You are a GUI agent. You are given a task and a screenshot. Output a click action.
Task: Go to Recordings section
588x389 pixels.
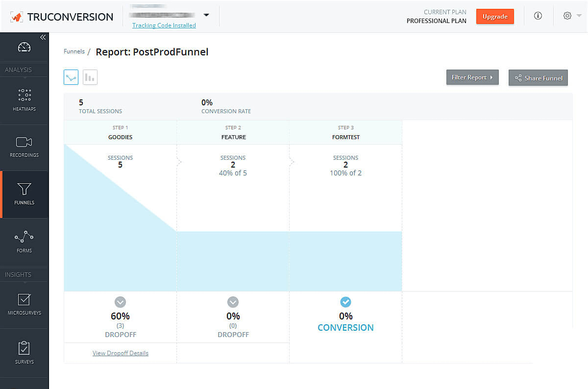pyautogui.click(x=24, y=147)
